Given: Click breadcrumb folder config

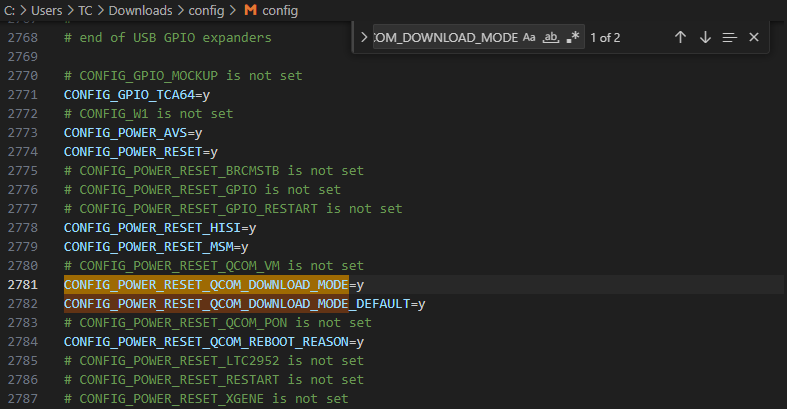Looking at the screenshot, I should 206,11.
